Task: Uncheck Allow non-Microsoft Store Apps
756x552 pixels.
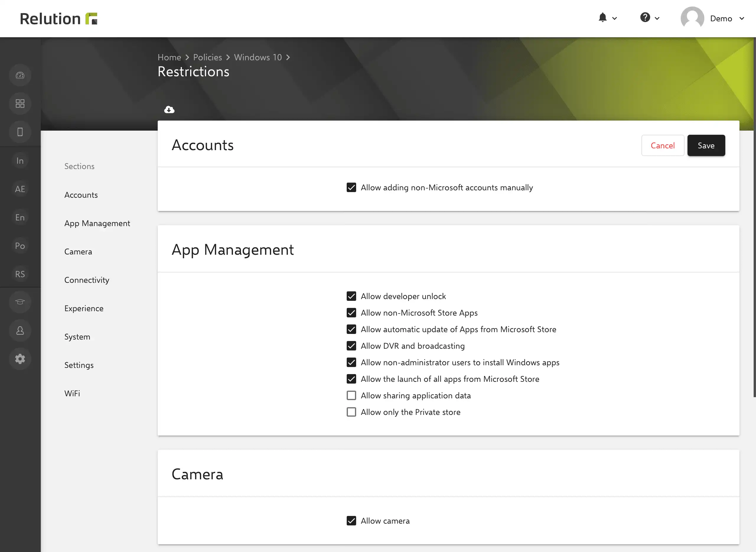Action: pyautogui.click(x=351, y=313)
